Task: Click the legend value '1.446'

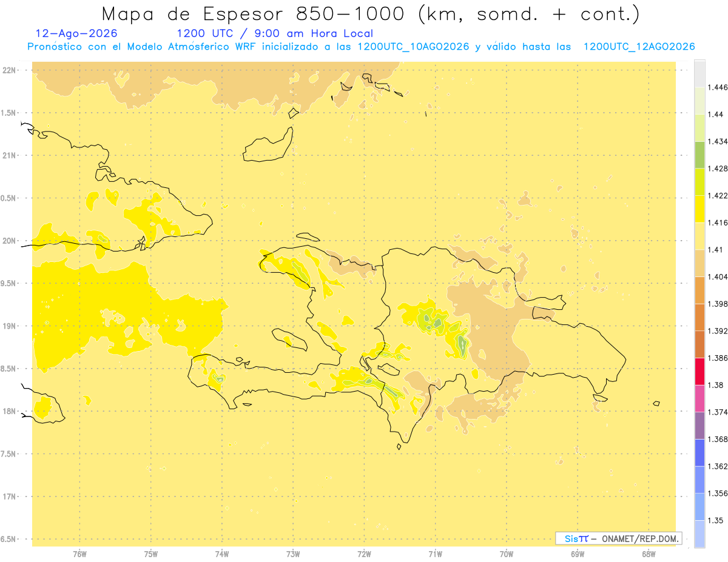Action: 717,87
